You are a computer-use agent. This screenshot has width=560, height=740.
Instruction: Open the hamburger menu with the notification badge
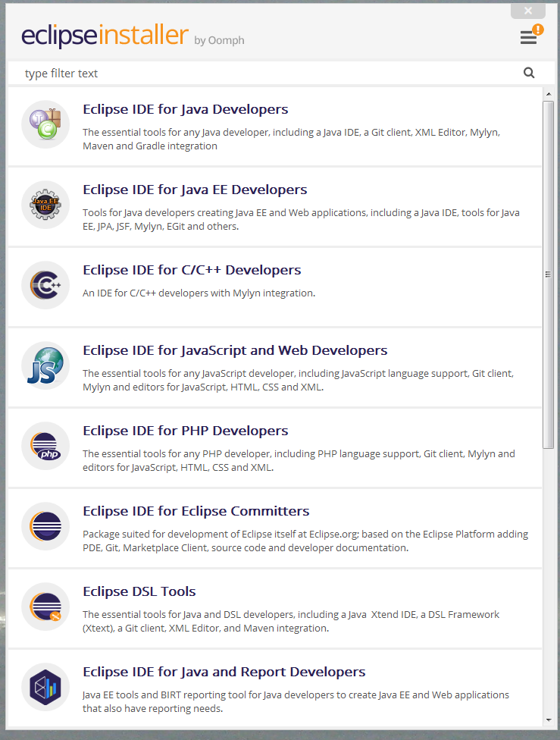[x=531, y=35]
